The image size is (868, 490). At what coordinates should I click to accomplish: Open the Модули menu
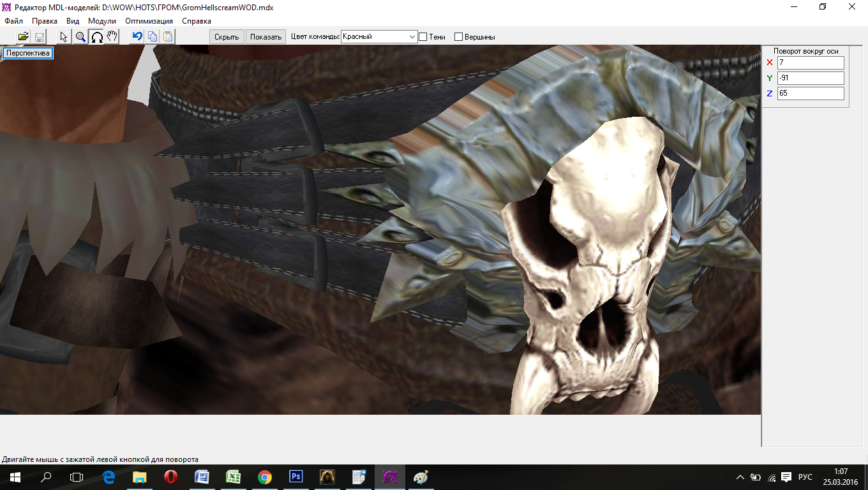tap(102, 21)
